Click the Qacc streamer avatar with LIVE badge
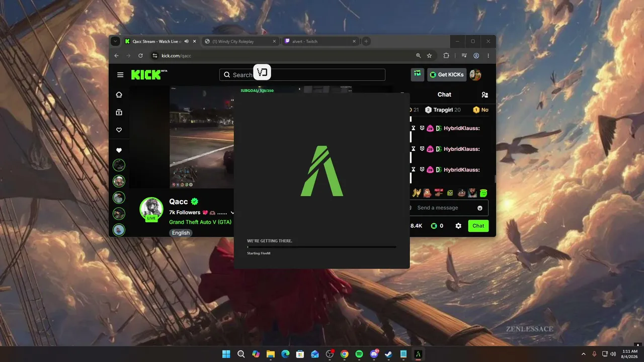This screenshot has width=644, height=362. [151, 209]
